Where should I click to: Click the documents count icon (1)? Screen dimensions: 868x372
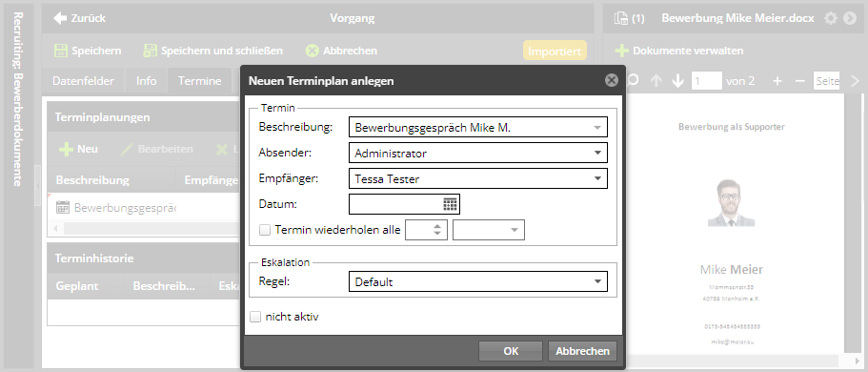point(620,18)
